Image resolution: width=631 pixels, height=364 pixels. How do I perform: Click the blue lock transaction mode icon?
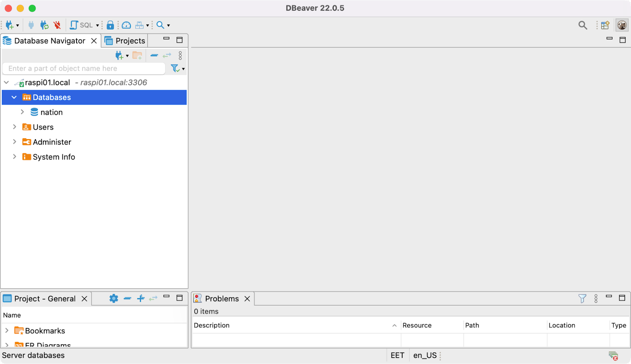110,25
